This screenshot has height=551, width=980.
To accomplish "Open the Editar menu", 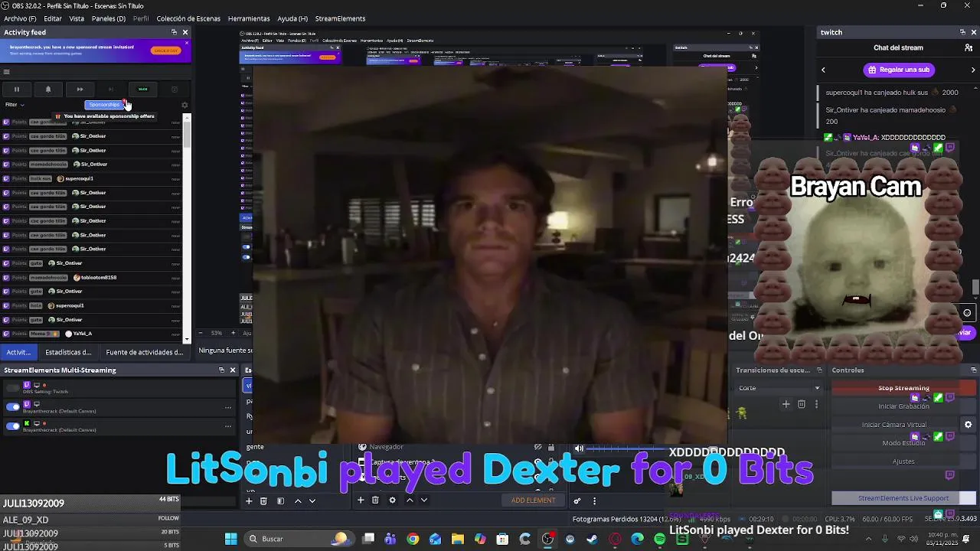I will coord(53,18).
